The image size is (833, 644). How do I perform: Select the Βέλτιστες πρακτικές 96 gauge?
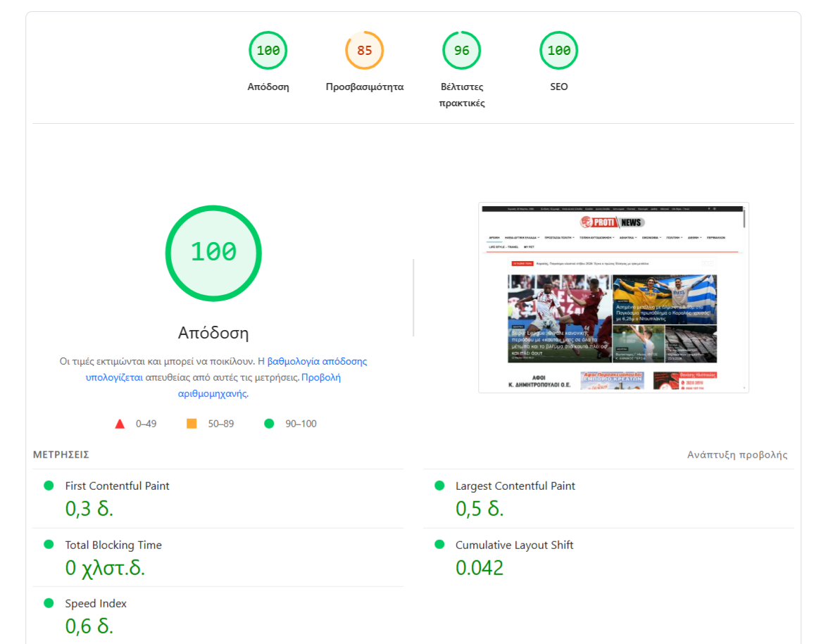[461, 51]
